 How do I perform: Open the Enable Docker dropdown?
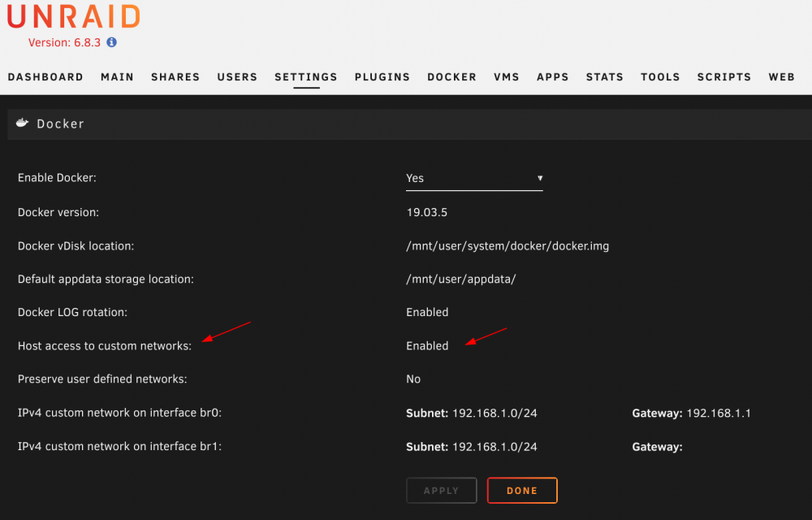(474, 178)
